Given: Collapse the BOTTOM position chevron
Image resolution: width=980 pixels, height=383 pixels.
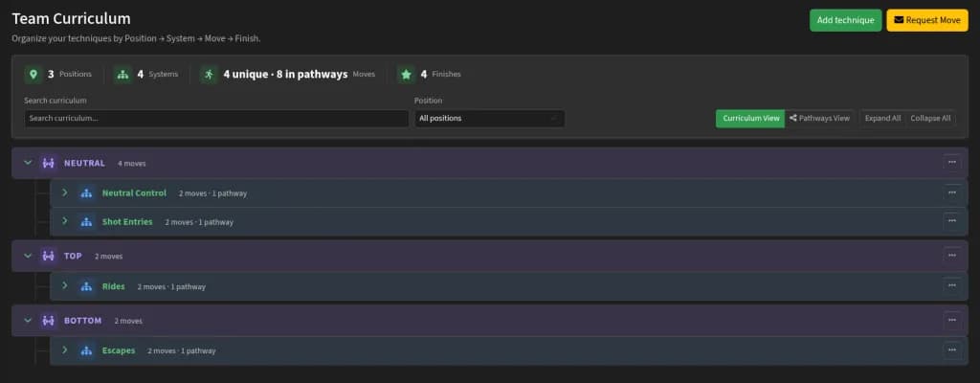Looking at the screenshot, I should tap(28, 321).
